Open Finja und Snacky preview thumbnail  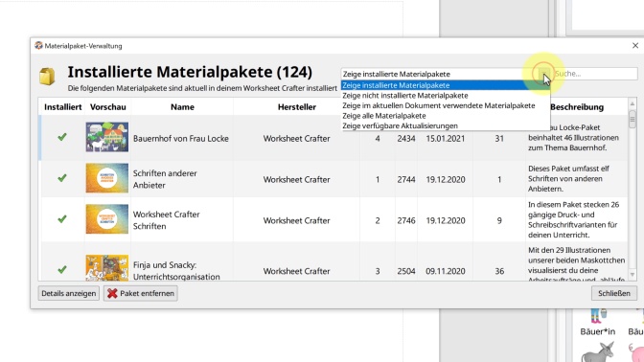(x=106, y=268)
